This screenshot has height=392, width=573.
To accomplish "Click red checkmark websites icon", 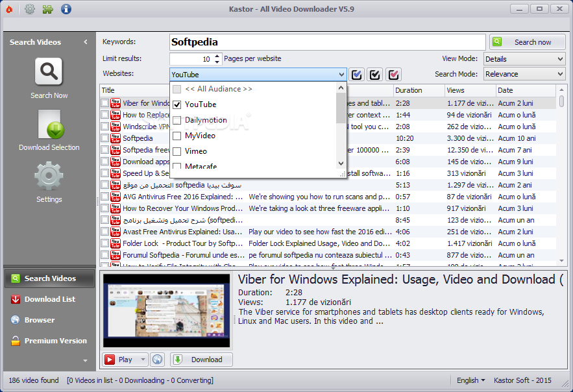I will 393,75.
